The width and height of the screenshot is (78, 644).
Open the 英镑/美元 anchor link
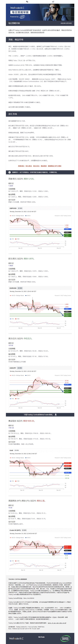click(21, 166)
